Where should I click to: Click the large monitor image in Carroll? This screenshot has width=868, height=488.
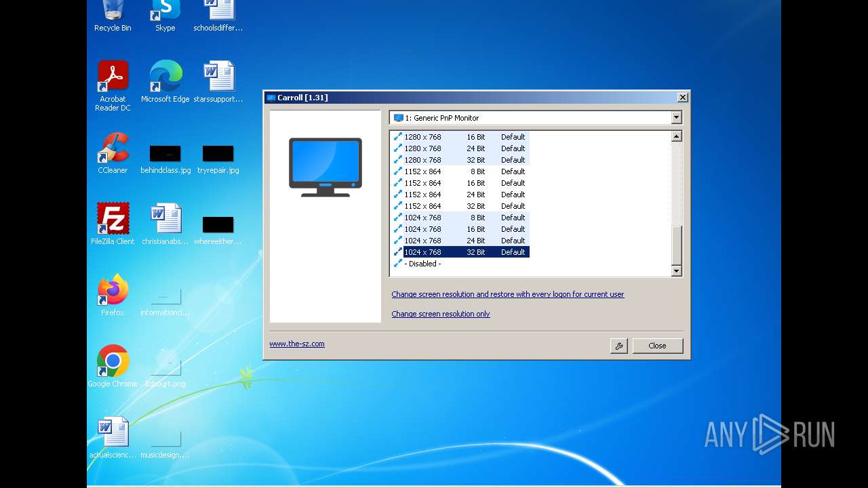325,167
